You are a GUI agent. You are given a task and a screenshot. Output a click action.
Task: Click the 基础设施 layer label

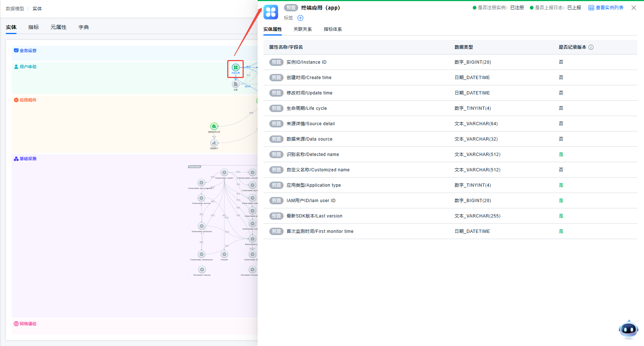(x=28, y=159)
